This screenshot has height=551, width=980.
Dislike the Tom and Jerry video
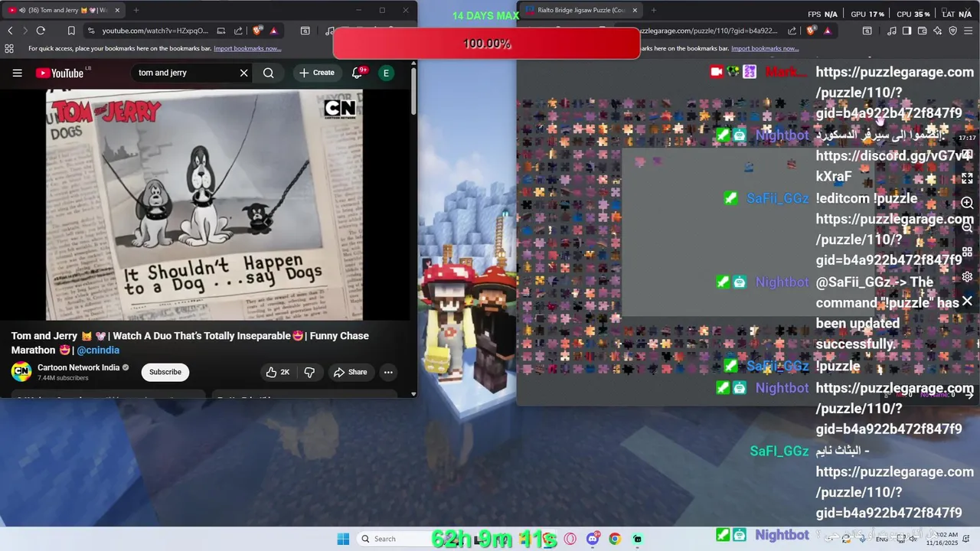[x=309, y=372]
